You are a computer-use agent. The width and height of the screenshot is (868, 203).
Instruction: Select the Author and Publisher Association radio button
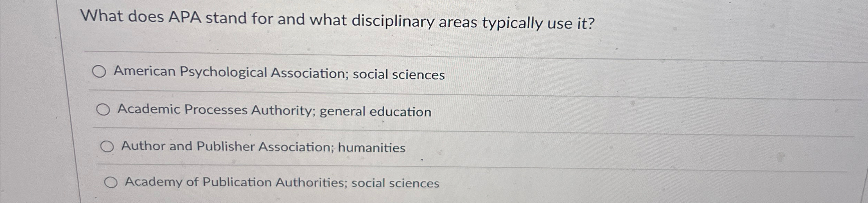click(106, 147)
